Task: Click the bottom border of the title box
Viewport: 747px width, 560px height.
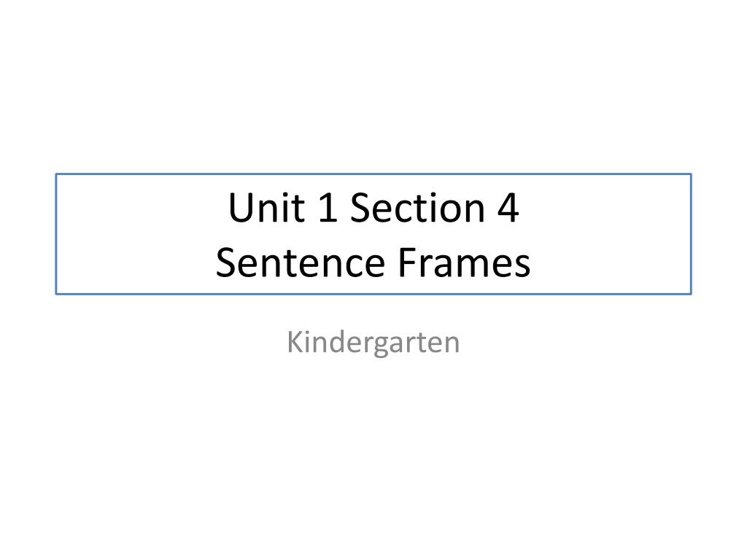Action: pos(373,294)
